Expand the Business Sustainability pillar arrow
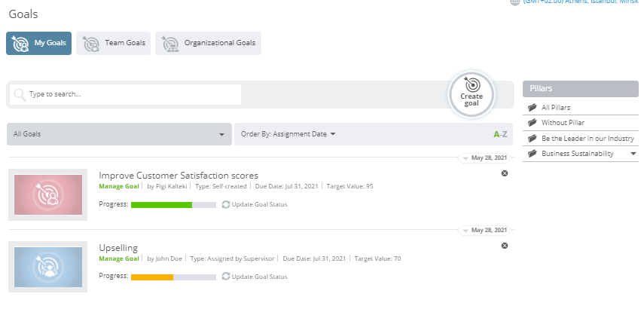 click(x=633, y=154)
